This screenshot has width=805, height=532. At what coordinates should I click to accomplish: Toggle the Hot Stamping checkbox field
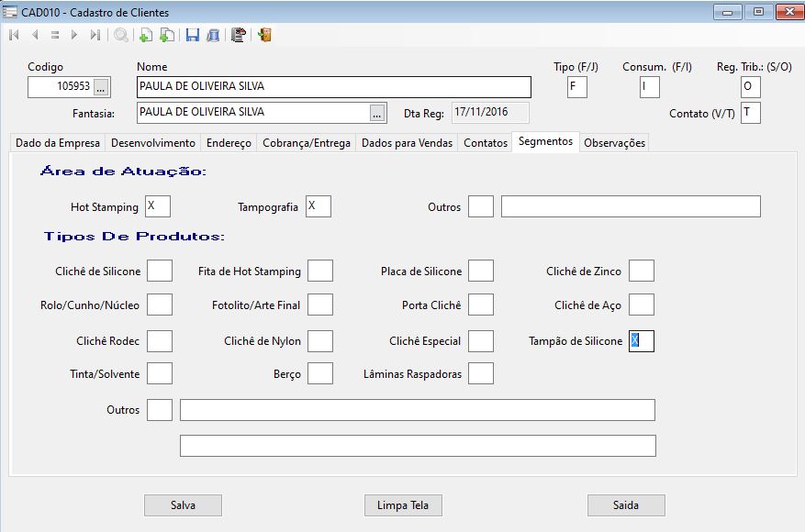158,206
